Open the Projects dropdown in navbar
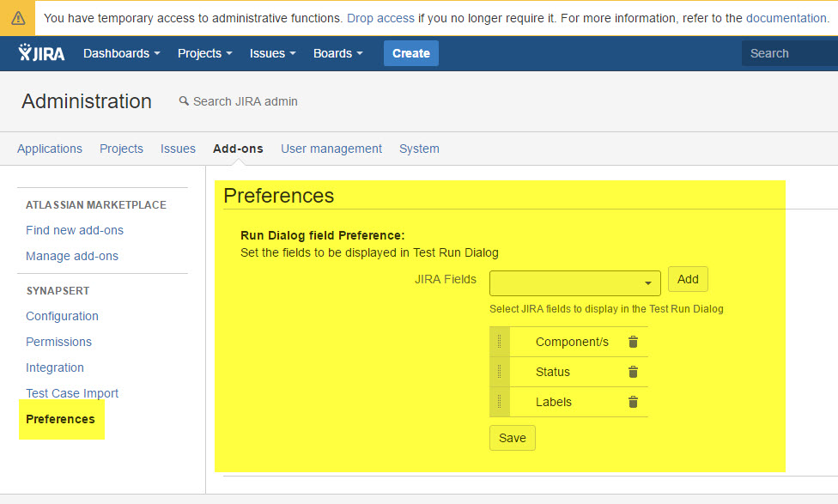 [x=204, y=53]
